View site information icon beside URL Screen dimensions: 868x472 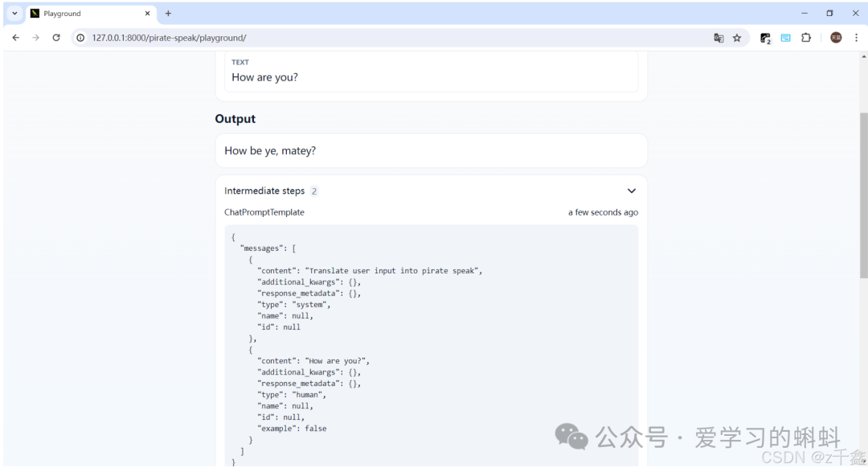click(x=80, y=38)
